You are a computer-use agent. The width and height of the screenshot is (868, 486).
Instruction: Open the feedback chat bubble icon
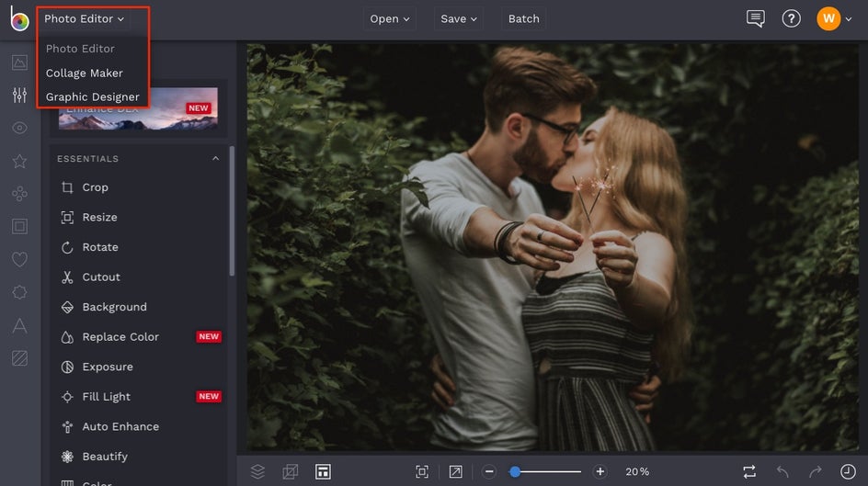[x=756, y=18]
